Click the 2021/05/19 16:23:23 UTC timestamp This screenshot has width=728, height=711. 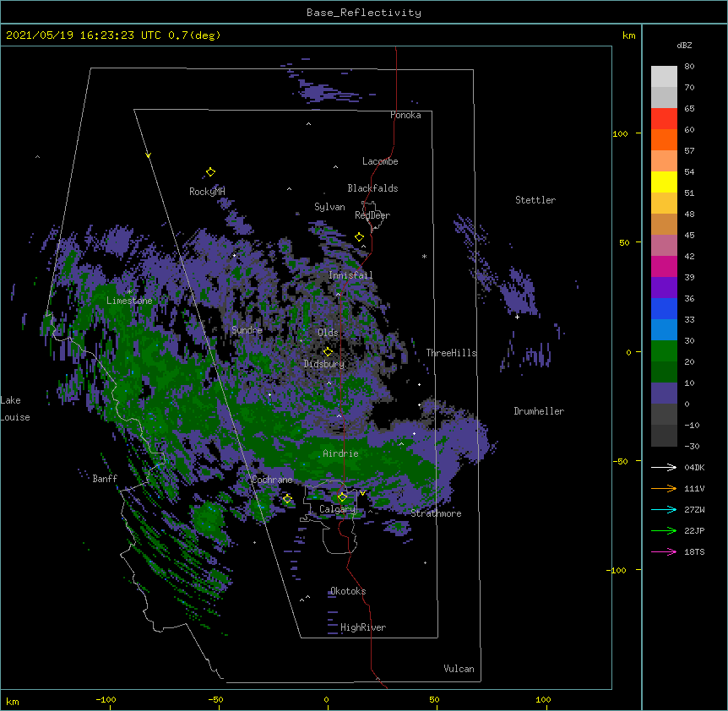point(83,35)
